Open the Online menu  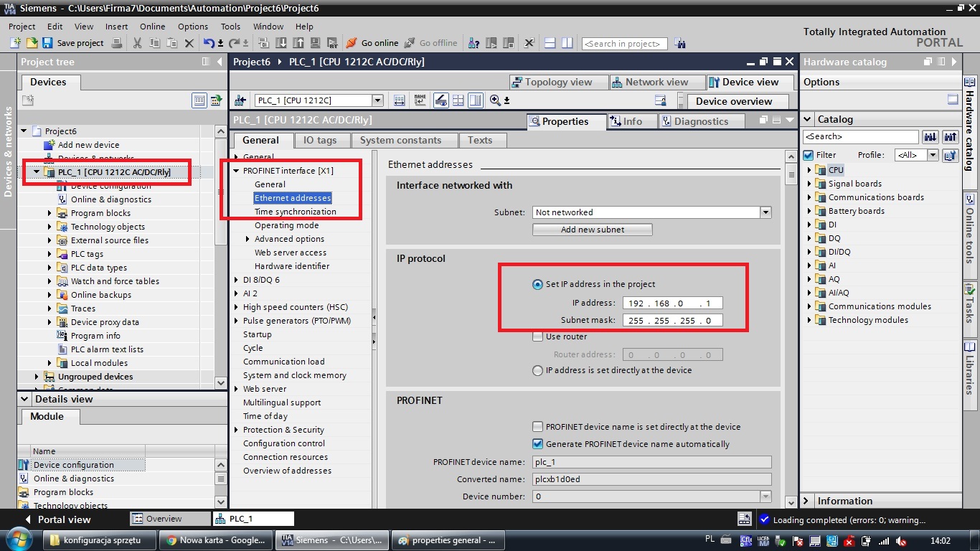coord(152,27)
